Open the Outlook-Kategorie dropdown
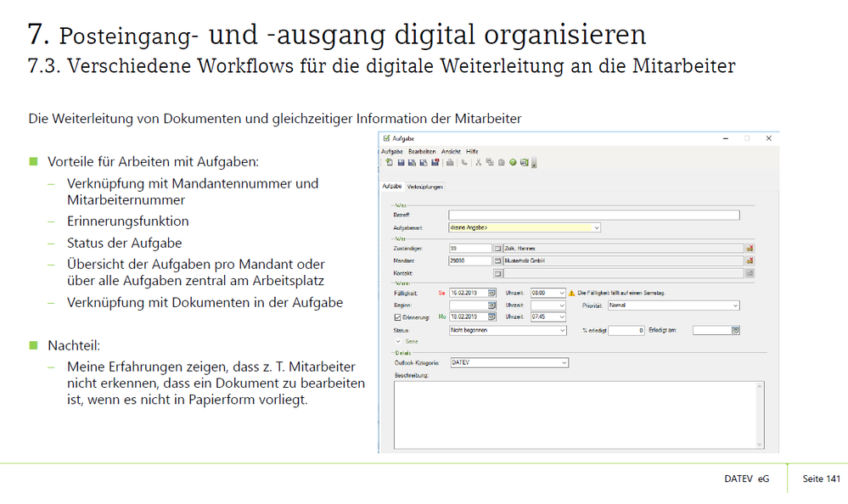848x504 pixels. [x=564, y=362]
